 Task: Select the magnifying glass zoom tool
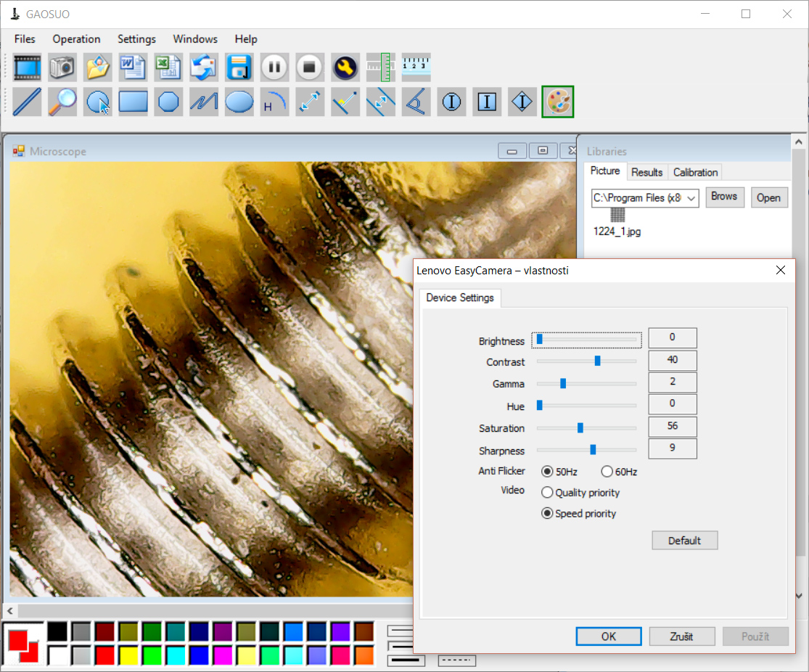[x=62, y=102]
